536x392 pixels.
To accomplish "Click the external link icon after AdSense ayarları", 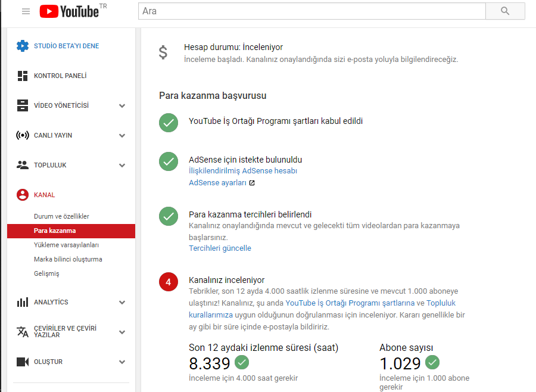I will (x=252, y=183).
